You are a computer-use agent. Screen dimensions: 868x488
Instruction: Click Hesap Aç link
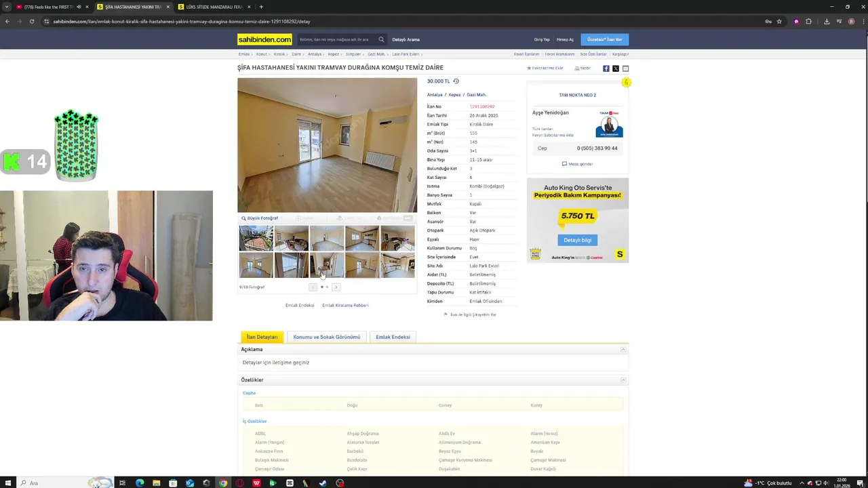[565, 39]
